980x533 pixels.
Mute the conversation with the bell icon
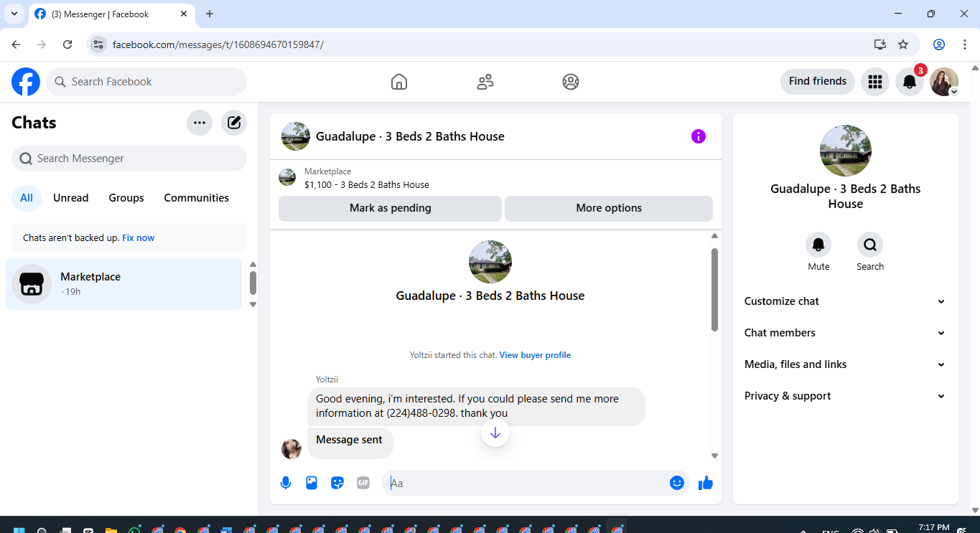click(818, 245)
